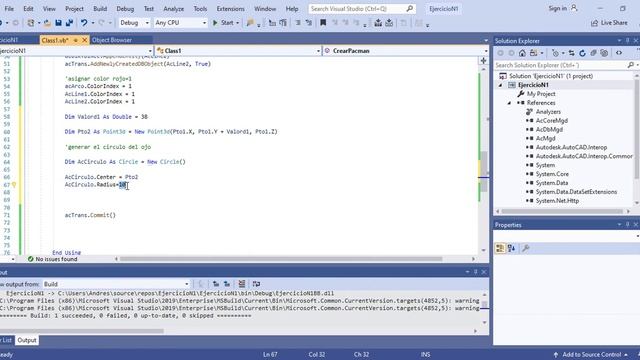Refresh the Solution Explorer tree

582,53
